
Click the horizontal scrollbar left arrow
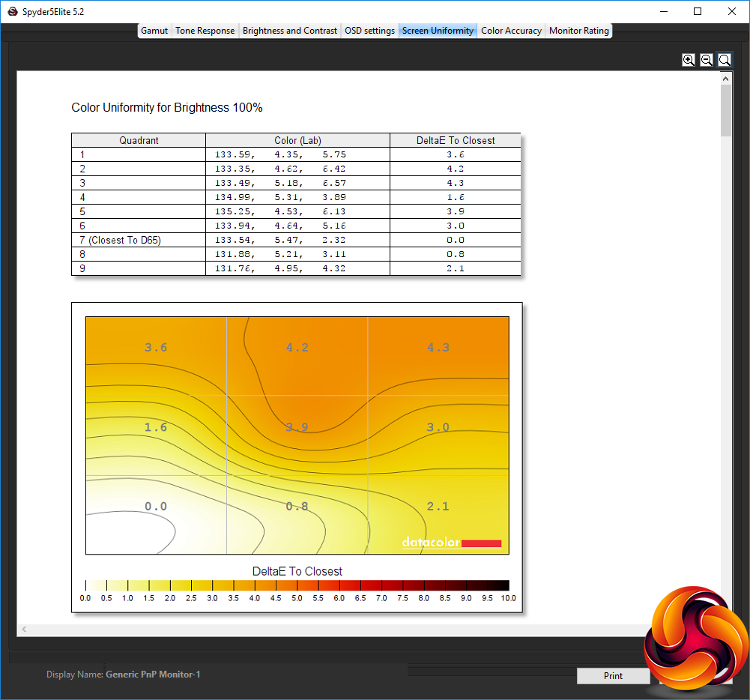point(24,630)
